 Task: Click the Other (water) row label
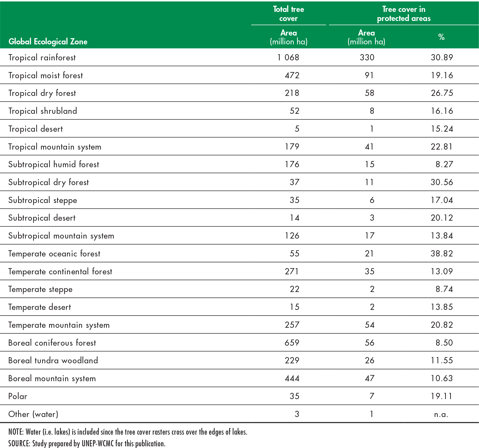tap(33, 414)
